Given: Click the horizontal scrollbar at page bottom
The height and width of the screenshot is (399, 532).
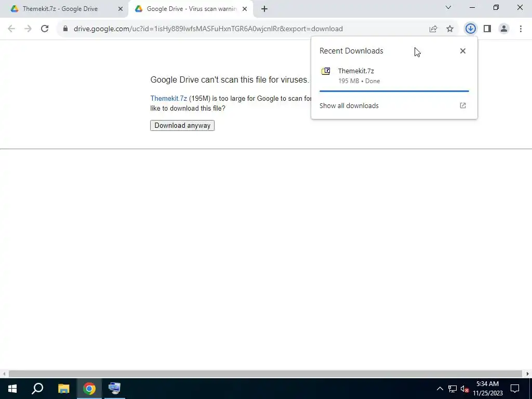Looking at the screenshot, I should click(x=265, y=374).
